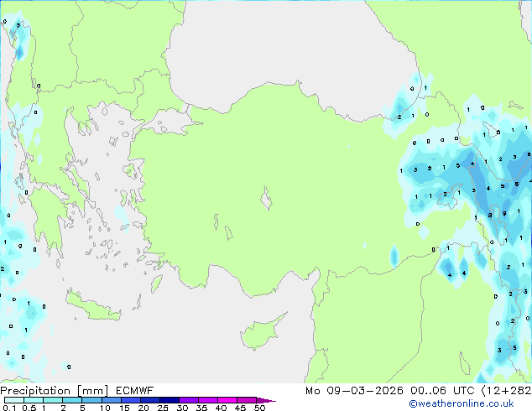Viewport: 532px width, 411px height.
Task: Select the 45–50 mm legend swatch
Action: 247,400
